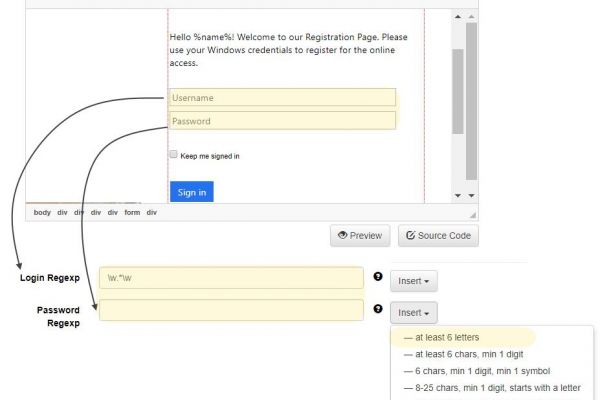600x400 pixels.
Task: Click the editor resize grip corner
Action: pos(472,212)
